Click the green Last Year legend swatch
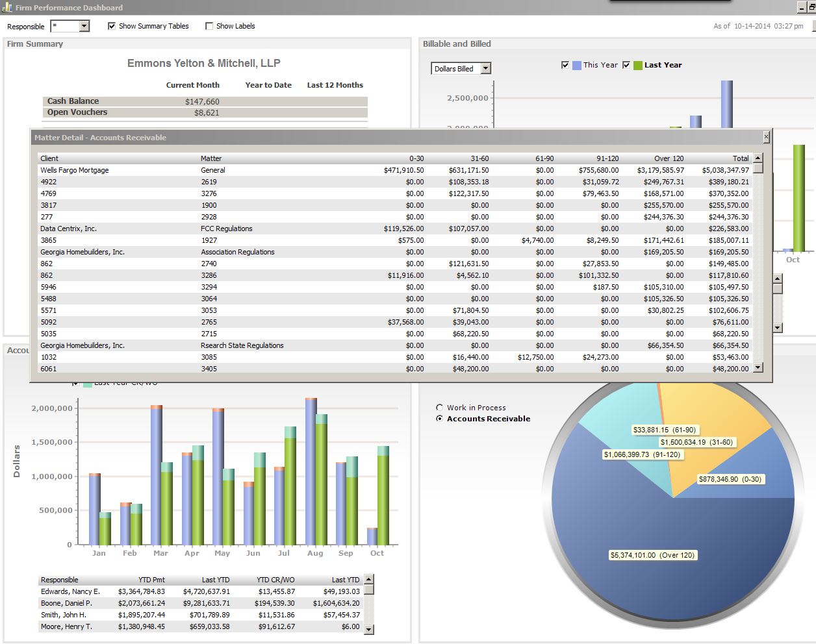The image size is (816, 644). 638,65
